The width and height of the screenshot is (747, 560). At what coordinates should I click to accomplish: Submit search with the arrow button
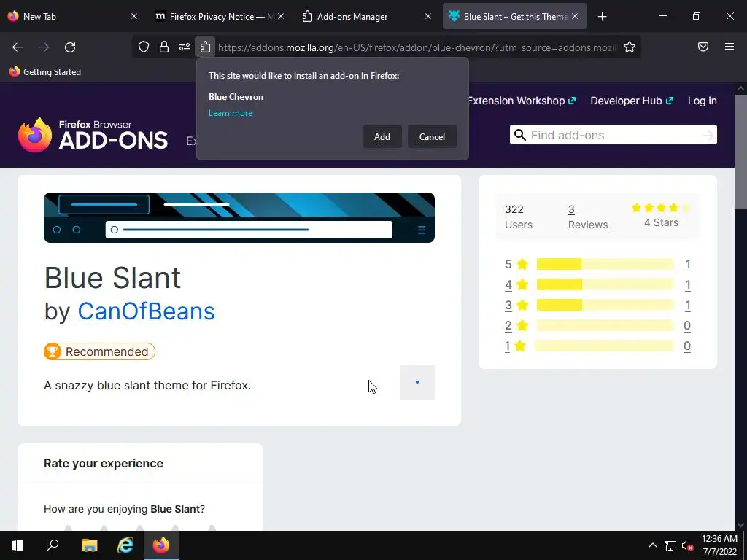708,136
